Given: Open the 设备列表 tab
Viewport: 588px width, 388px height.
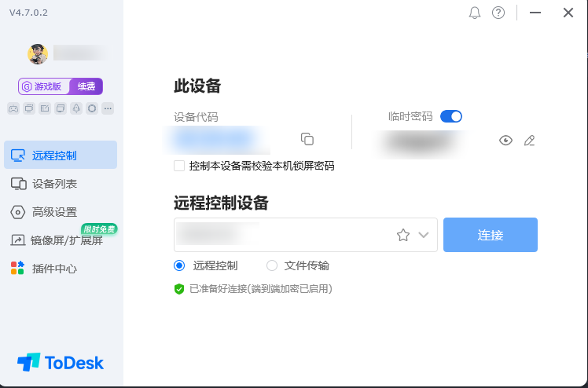Looking at the screenshot, I should point(55,184).
